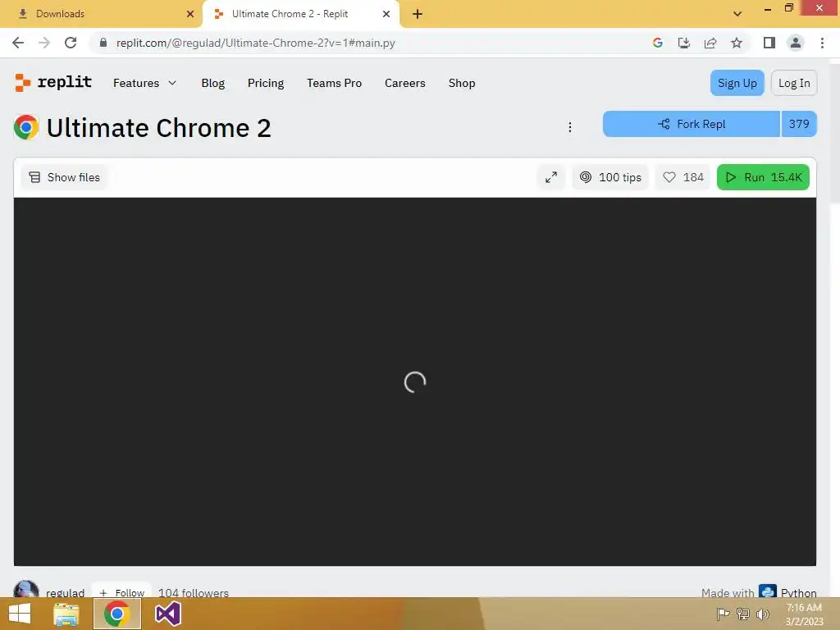Follow regulad

click(x=122, y=591)
